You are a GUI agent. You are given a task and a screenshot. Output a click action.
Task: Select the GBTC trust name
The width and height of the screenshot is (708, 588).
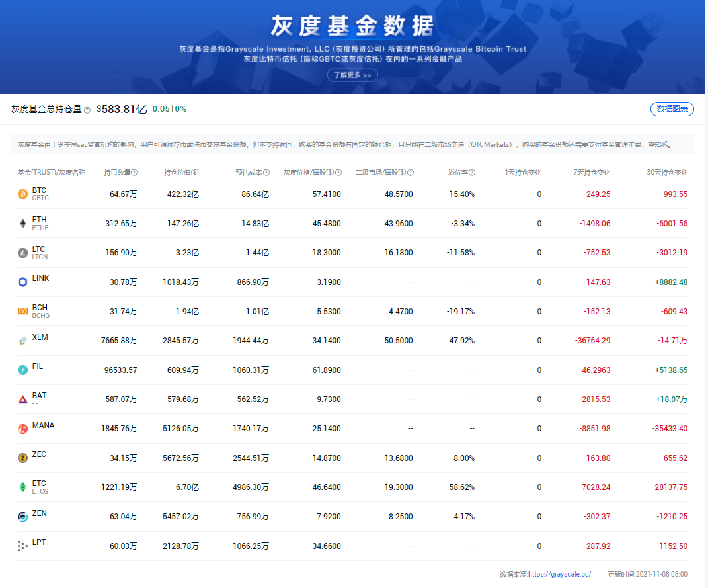40,198
